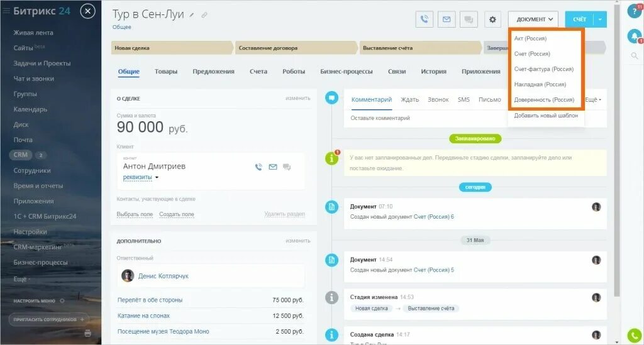Open the chat bubbles icon in the header toolbar
This screenshot has height=345, width=644.
click(469, 19)
